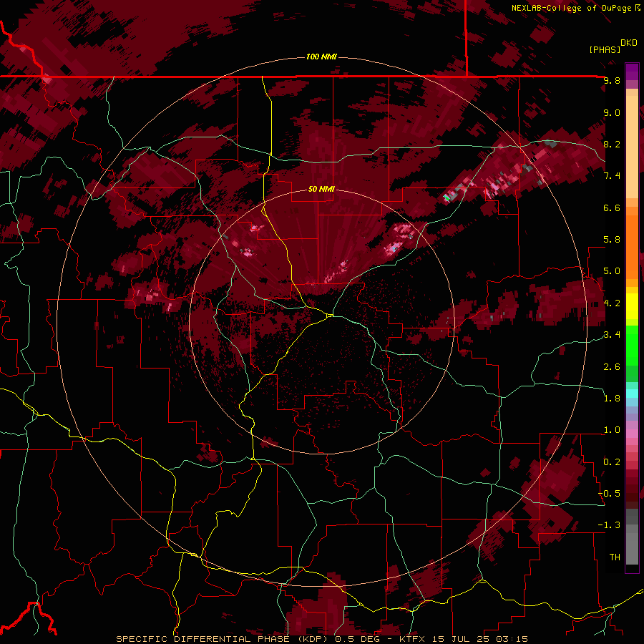Click the 100 NMI range ring label
The height and width of the screenshot is (644, 644).
[321, 57]
